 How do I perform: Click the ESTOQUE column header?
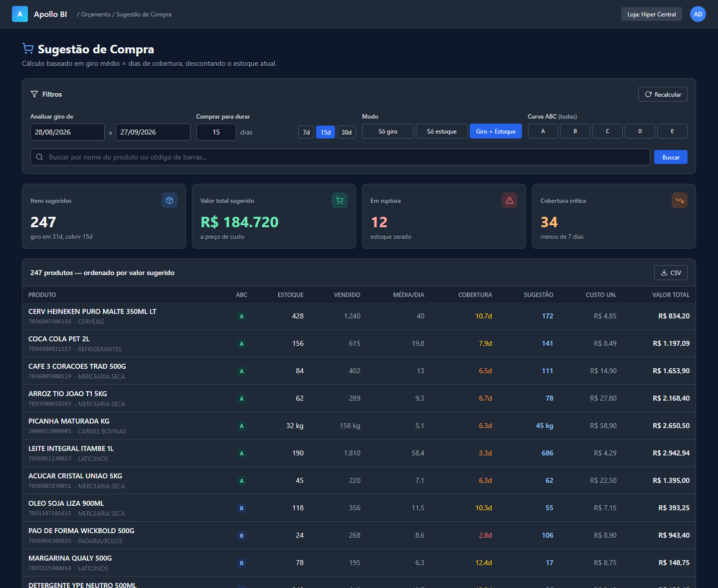(291, 294)
